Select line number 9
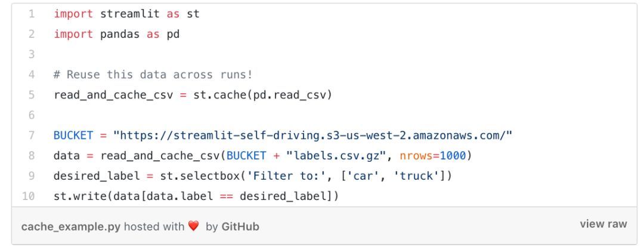Screen dimensions: 644x246 click(x=32, y=176)
